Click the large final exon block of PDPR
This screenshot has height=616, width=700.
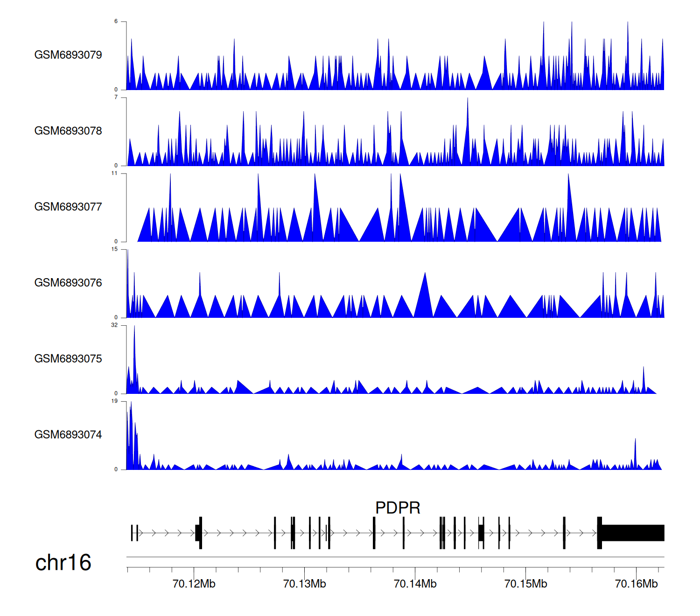pyautogui.click(x=632, y=533)
